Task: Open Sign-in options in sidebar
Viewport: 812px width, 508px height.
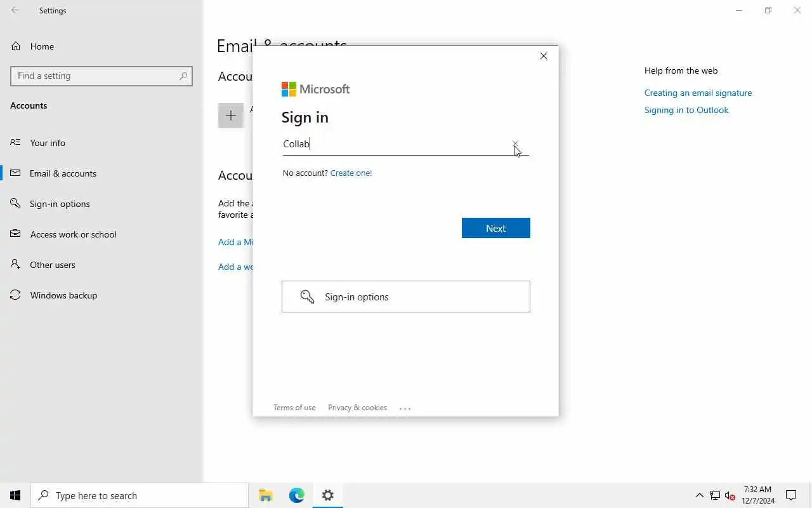Action: point(101,204)
